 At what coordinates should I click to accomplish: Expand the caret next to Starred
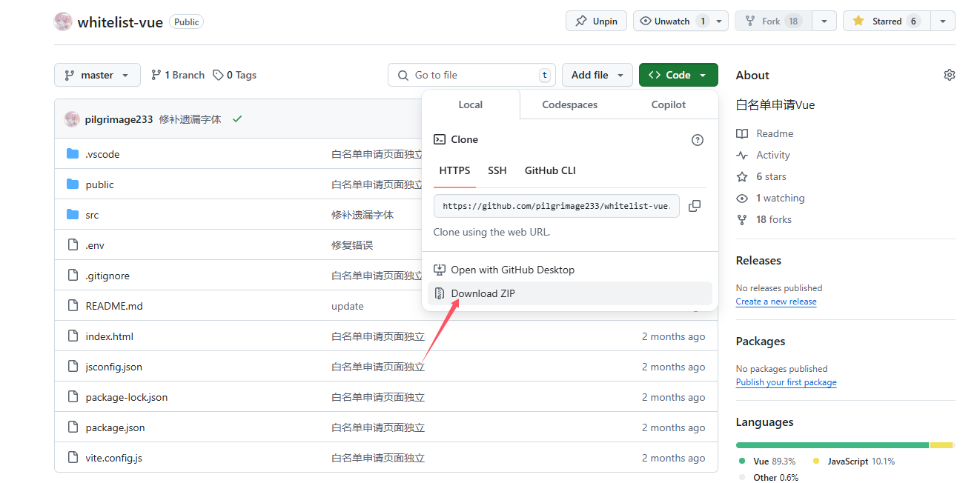pos(943,21)
